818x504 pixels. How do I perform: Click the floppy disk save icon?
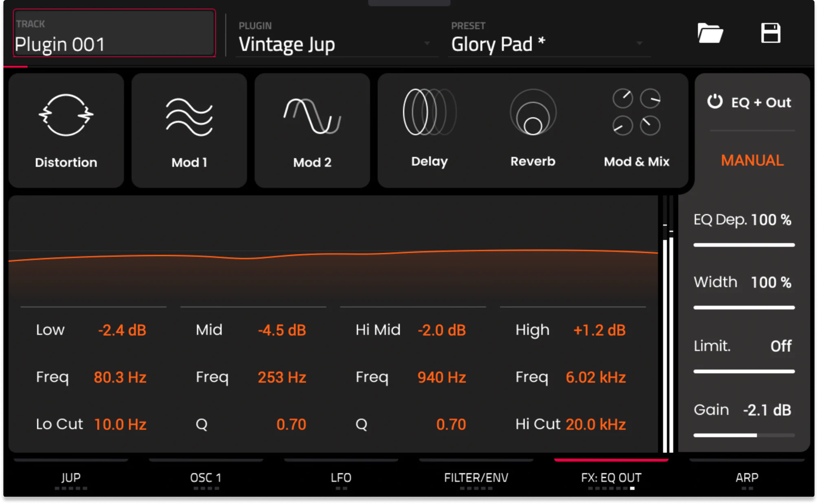pos(770,33)
